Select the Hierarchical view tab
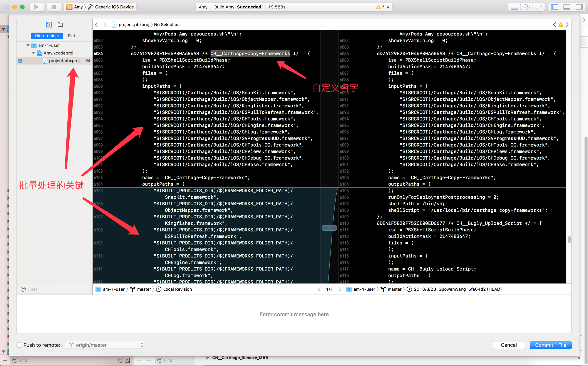The image size is (588, 366). point(46,36)
